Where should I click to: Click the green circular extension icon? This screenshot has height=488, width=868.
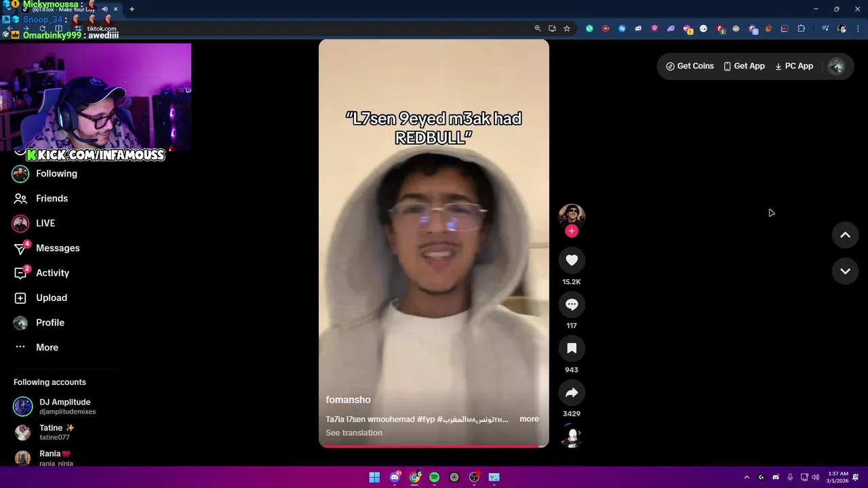coord(589,28)
